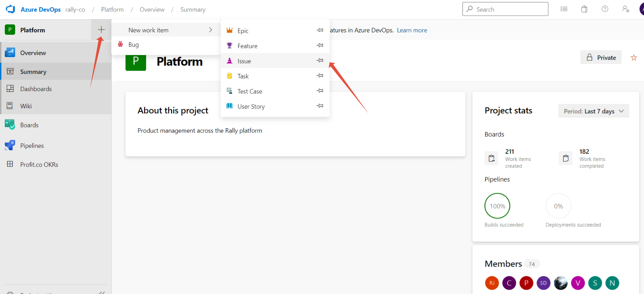This screenshot has height=294, width=644.
Task: Click the green N member avatar
Action: pyautogui.click(x=612, y=283)
